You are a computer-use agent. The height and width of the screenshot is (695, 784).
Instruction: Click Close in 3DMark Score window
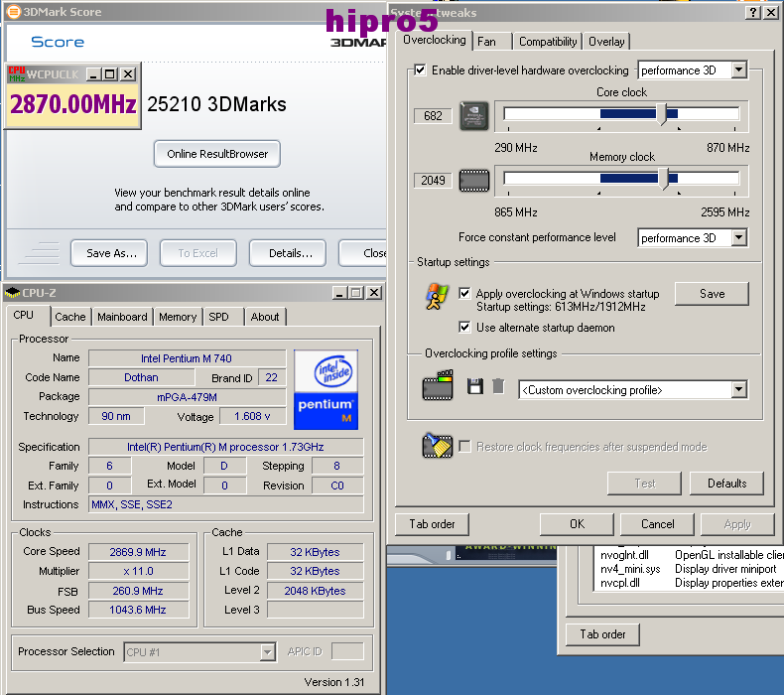(x=364, y=253)
